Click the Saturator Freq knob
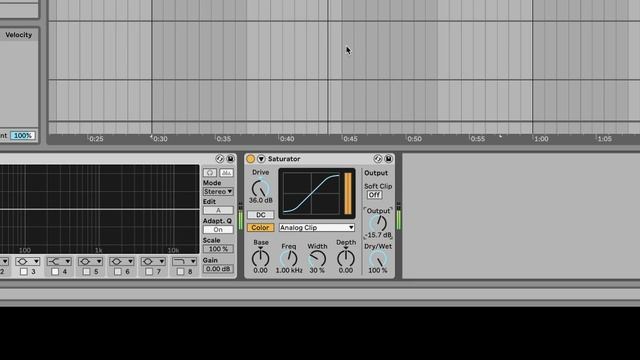Viewport: 640px width, 360px height. [x=289, y=258]
